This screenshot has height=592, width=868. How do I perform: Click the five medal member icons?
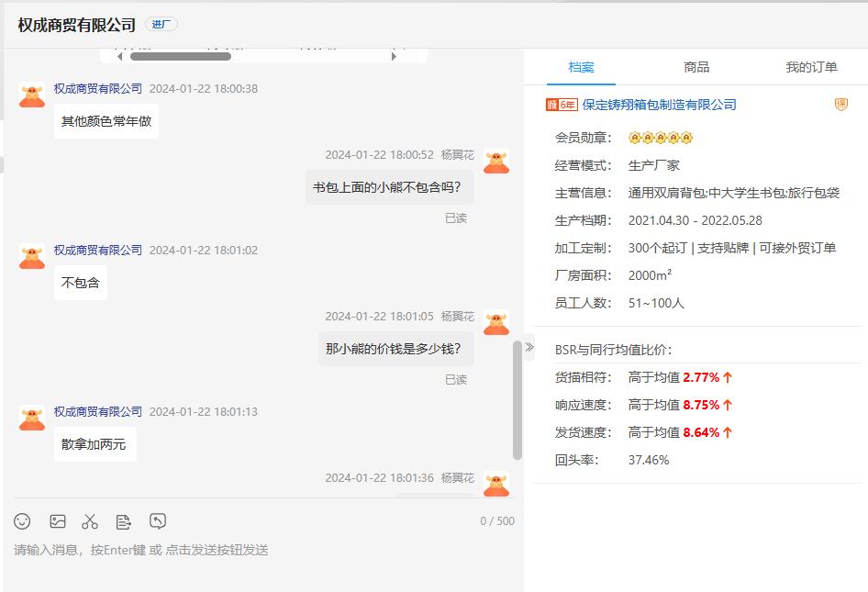[x=660, y=138]
